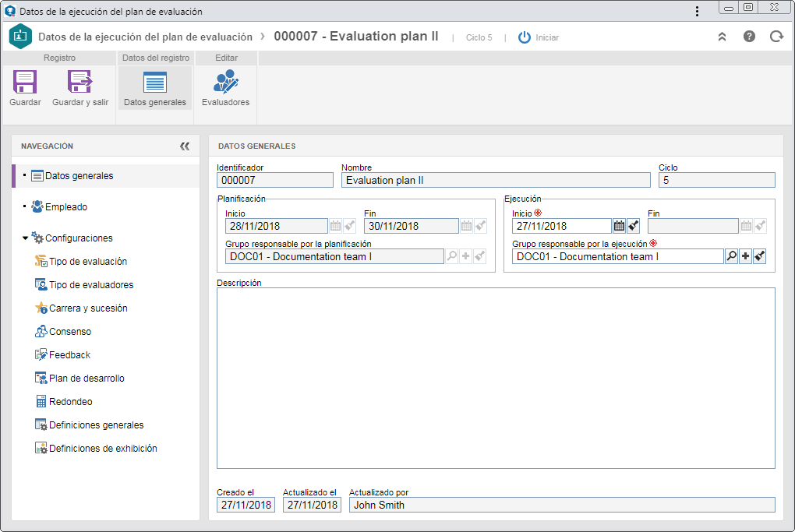The height and width of the screenshot is (532, 795).
Task: Click inside the Descripción text area
Action: click(496, 378)
